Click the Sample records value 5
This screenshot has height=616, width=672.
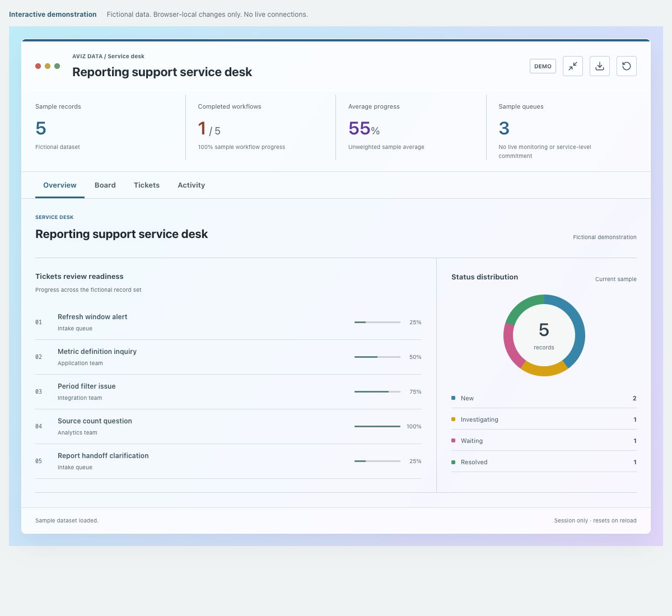coord(41,128)
